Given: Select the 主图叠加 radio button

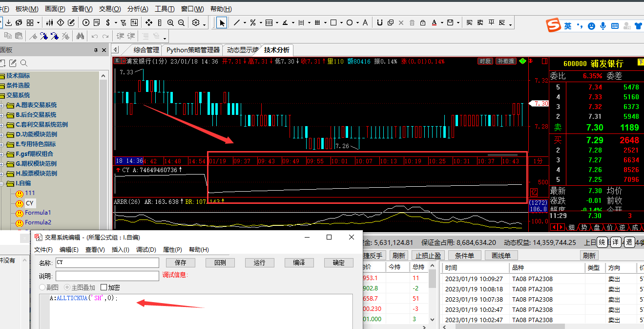Looking at the screenshot, I should [x=67, y=287].
